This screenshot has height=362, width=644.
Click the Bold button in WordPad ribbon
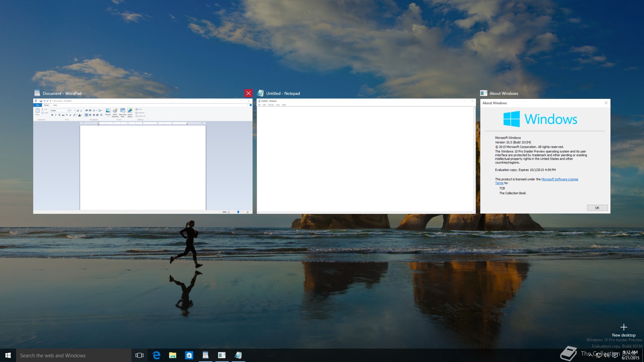[x=52, y=115]
